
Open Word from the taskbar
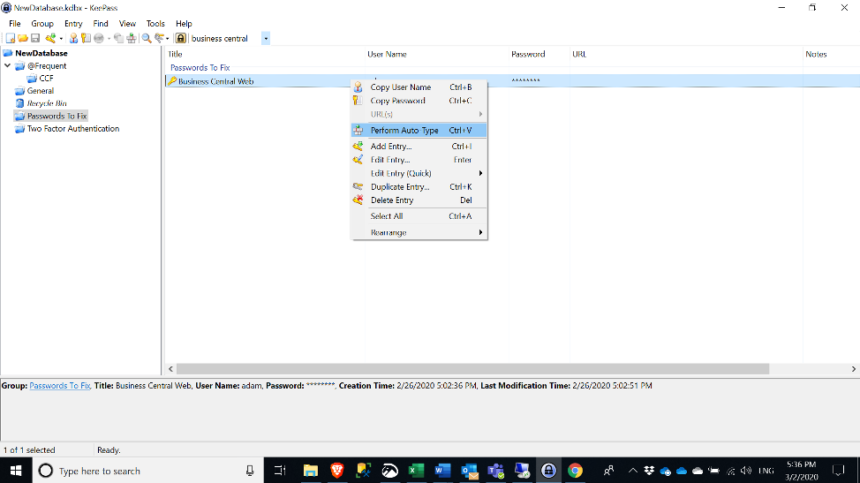(443, 470)
